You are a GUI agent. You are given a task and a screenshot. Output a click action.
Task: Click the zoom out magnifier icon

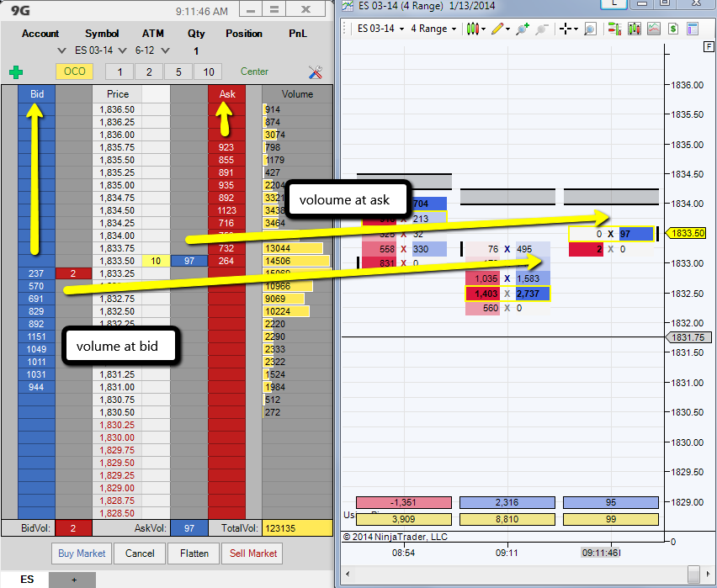(x=542, y=29)
